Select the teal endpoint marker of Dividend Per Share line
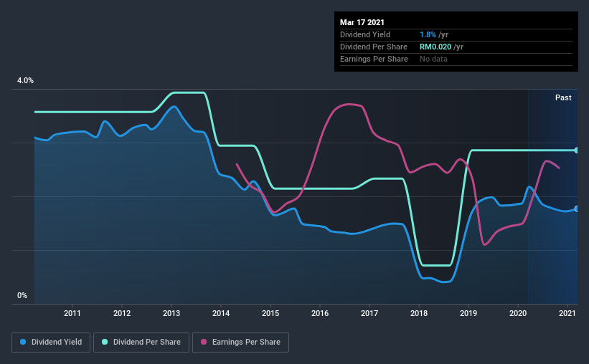Image resolution: width=589 pixels, height=364 pixels. 577,150
